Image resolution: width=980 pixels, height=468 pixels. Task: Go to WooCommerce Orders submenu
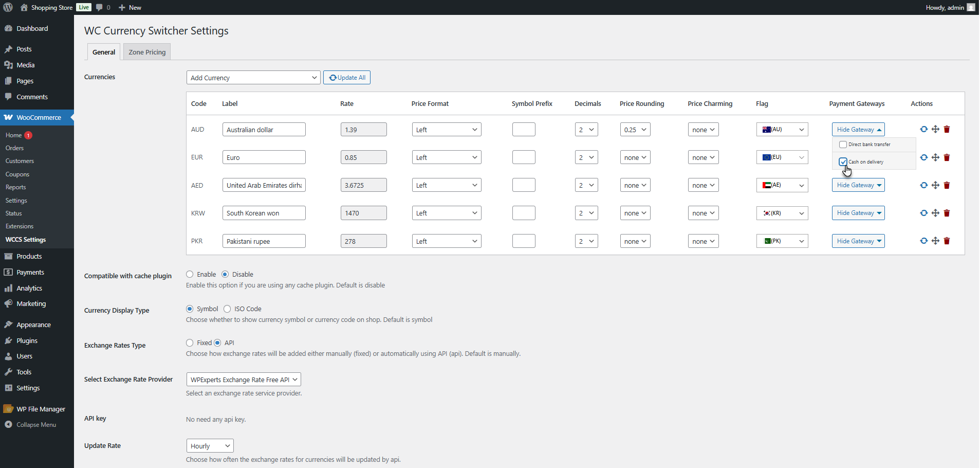click(14, 148)
